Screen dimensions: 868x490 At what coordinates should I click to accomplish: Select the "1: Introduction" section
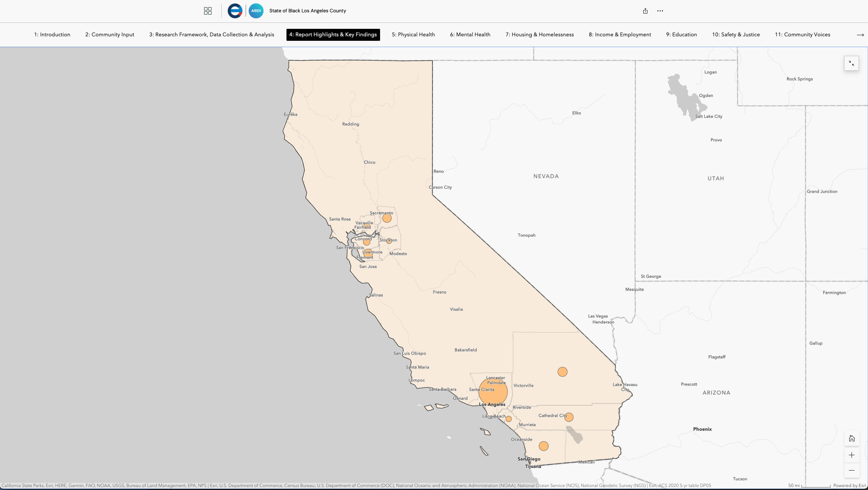(52, 34)
